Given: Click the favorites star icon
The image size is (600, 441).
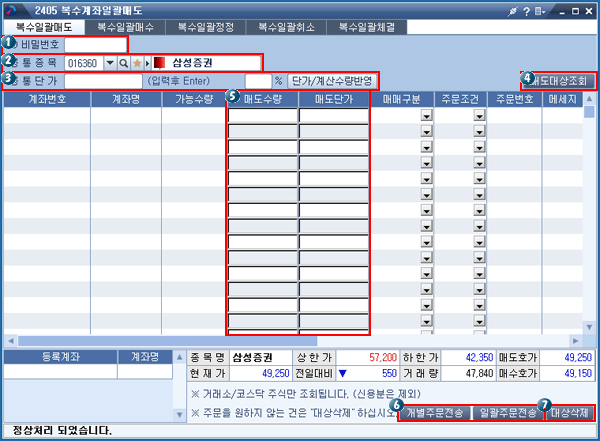Looking at the screenshot, I should pos(138,63).
